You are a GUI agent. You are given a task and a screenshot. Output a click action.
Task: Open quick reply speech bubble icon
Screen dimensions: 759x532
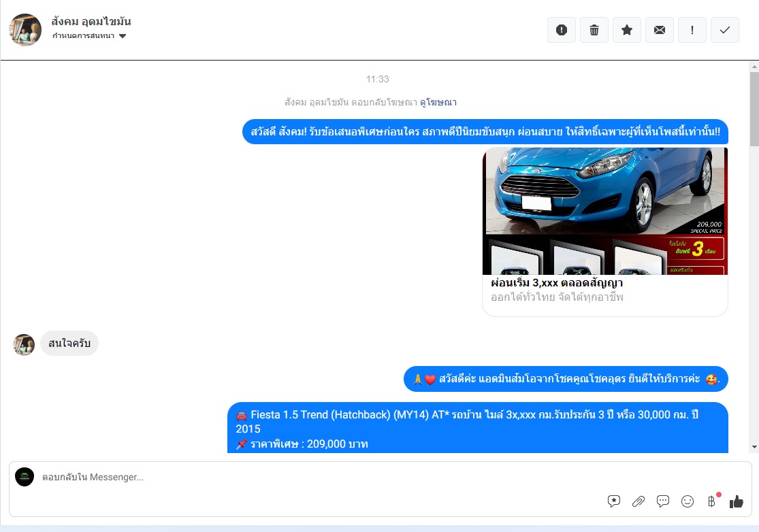662,501
